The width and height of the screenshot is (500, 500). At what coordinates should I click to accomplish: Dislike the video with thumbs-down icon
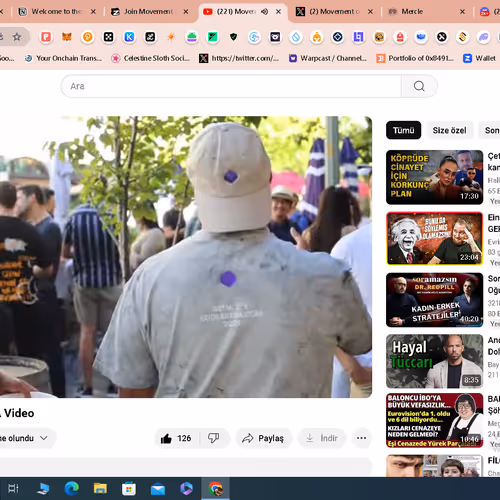[214, 438]
